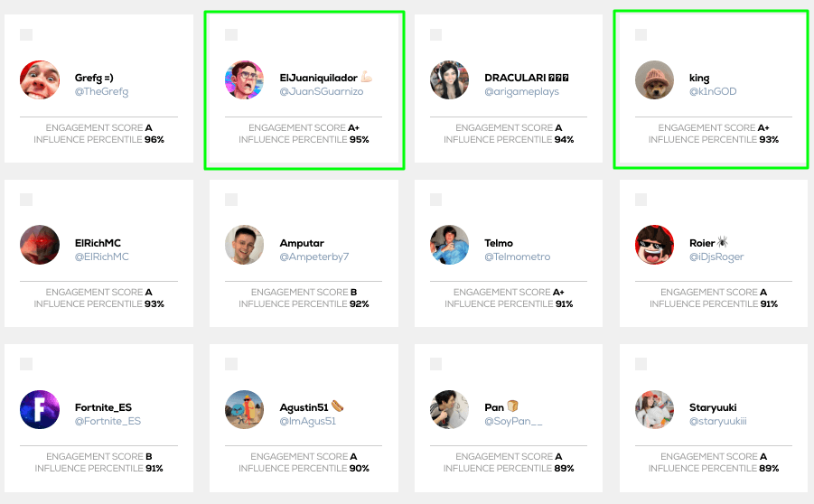This screenshot has width=814, height=504.
Task: Tick the checkbox on Pan's card
Action: [436, 364]
